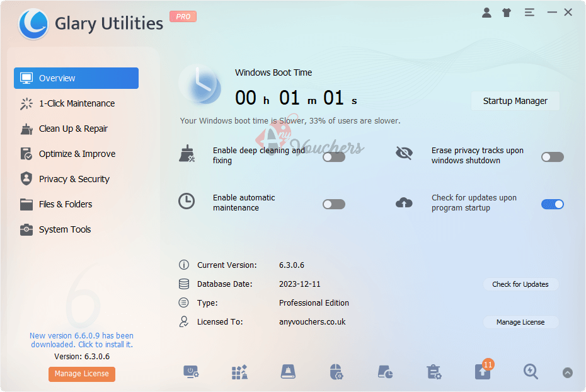Toggle erase privacy tracks upon windows shutdown

pos(553,156)
